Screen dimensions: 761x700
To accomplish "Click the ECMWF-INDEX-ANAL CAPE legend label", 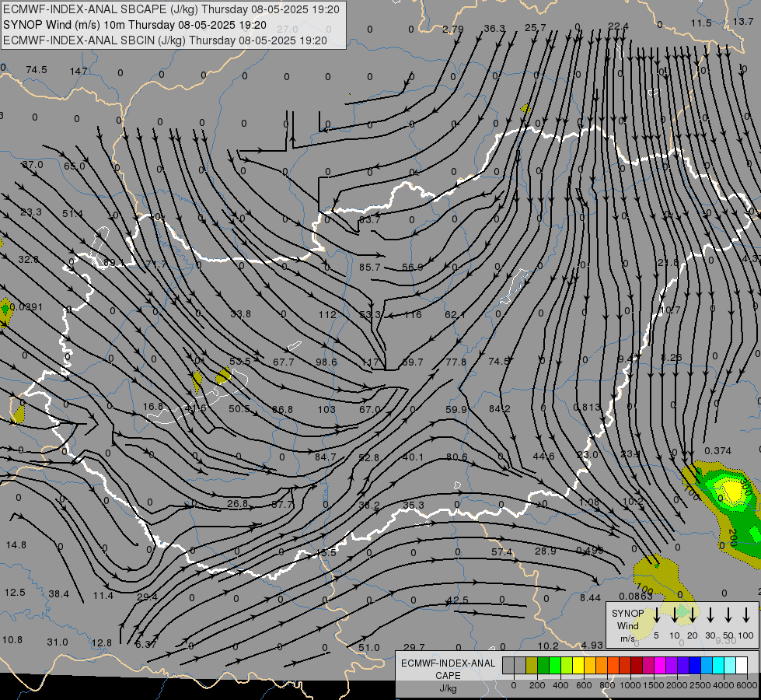I will tap(448, 669).
